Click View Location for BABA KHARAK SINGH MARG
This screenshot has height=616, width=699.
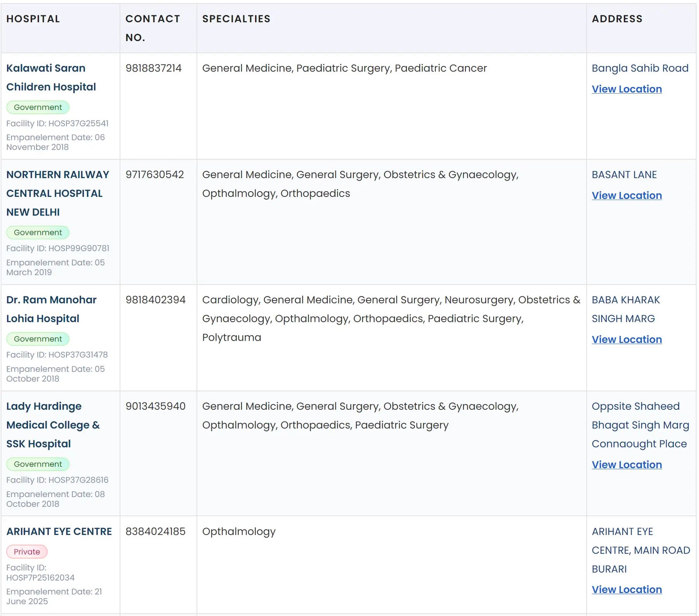point(626,339)
